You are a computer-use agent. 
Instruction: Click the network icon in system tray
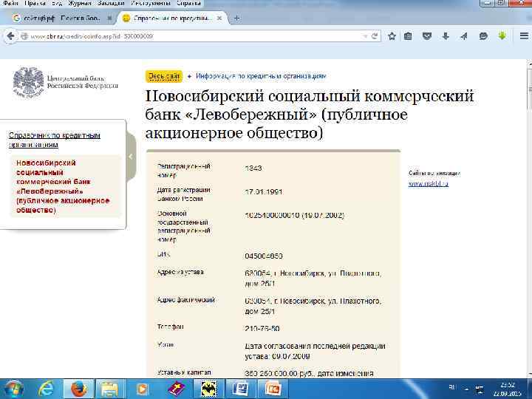coord(479,389)
